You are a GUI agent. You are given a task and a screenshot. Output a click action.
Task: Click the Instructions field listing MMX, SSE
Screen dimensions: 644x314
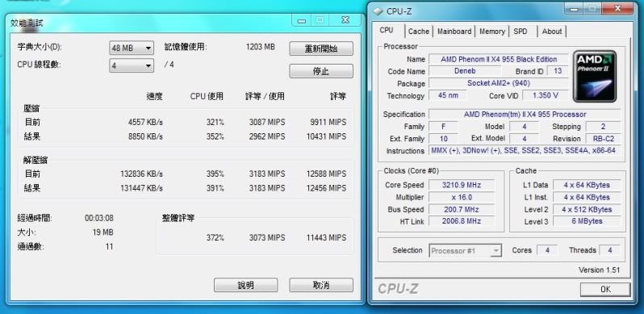(x=525, y=150)
